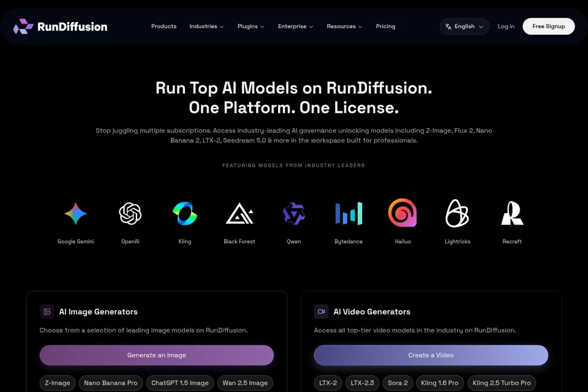Select the Z-Image model chip
Image resolution: width=588 pixels, height=392 pixels.
58,383
